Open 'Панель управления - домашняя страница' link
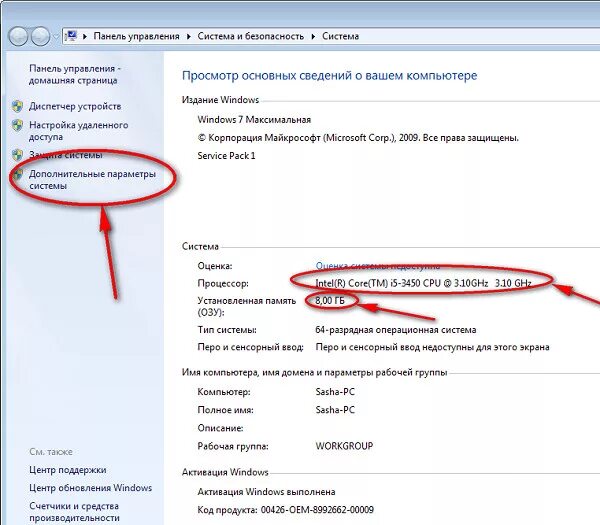 click(75, 74)
